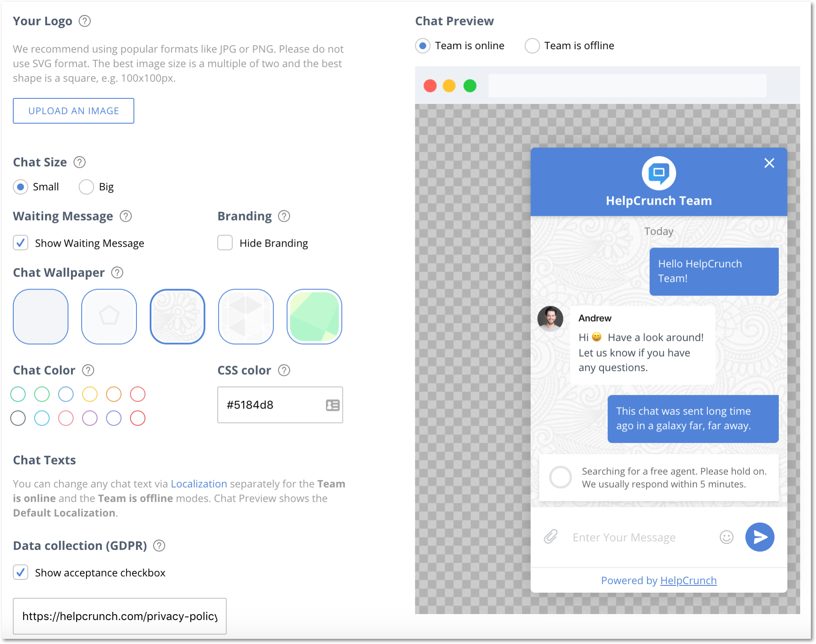Click UPLOAD AN IMAGE button
Viewport: 816px width, 644px height.
point(74,111)
